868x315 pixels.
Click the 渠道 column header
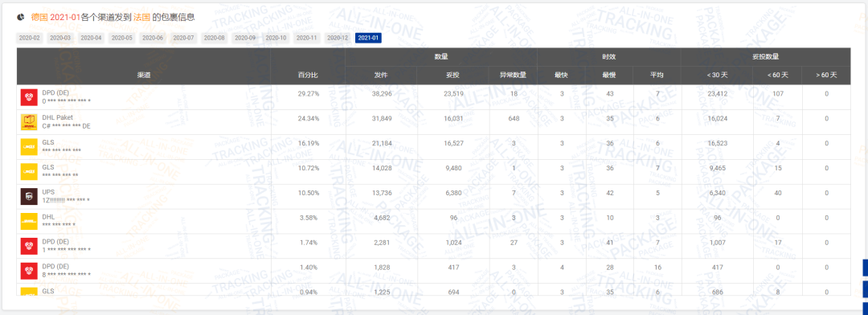point(143,75)
